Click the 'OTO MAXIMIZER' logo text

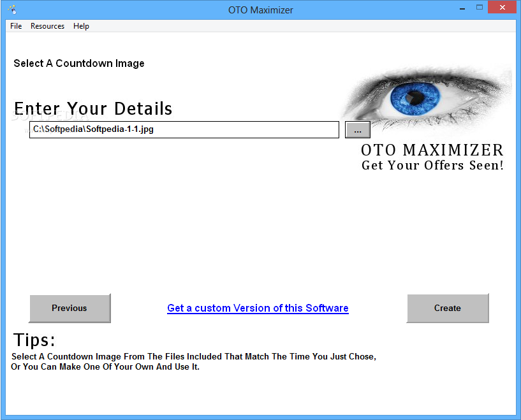click(432, 150)
